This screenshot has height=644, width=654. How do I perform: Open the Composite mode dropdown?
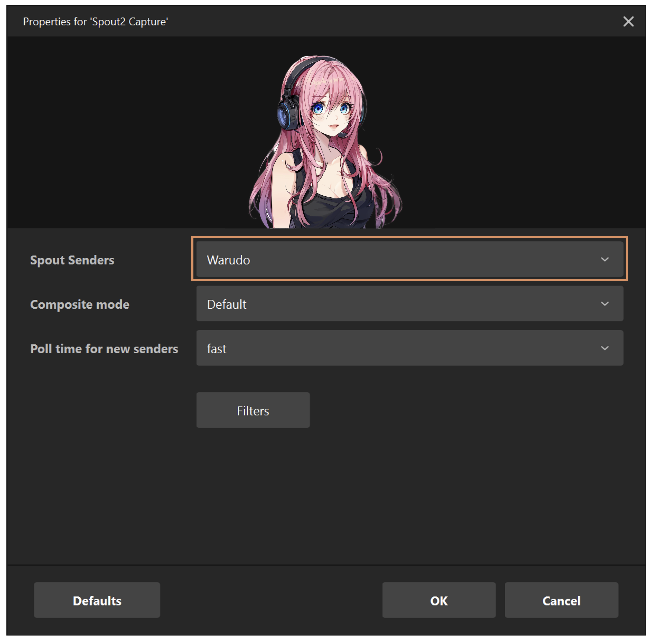[409, 304]
